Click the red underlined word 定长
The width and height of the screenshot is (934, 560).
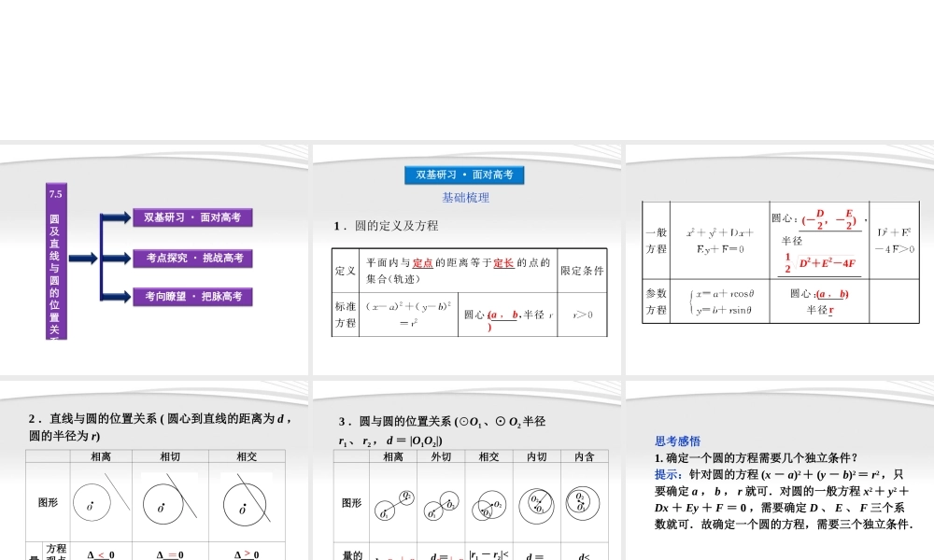[x=503, y=263]
